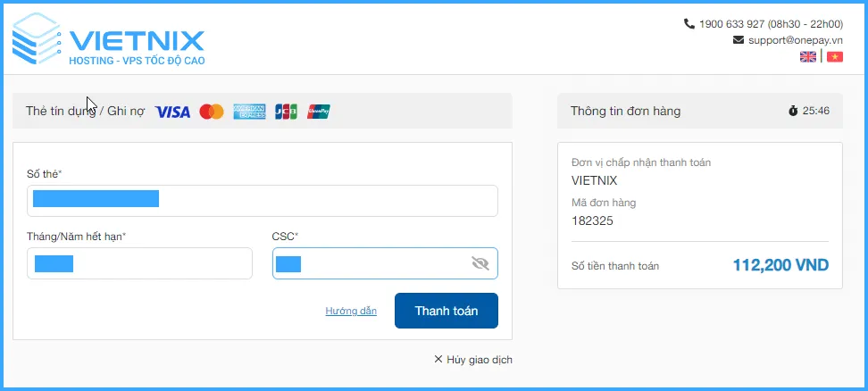Click the phone icon in header

(689, 23)
